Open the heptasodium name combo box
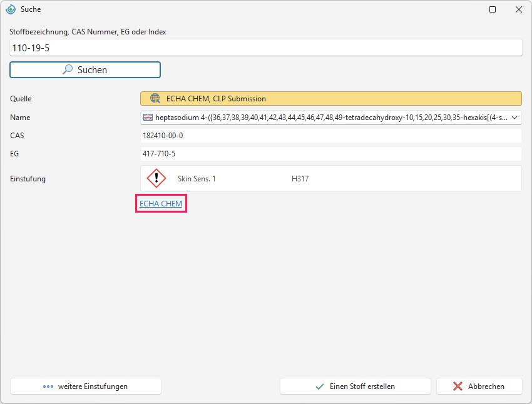This screenshot has width=532, height=404. pos(331,118)
